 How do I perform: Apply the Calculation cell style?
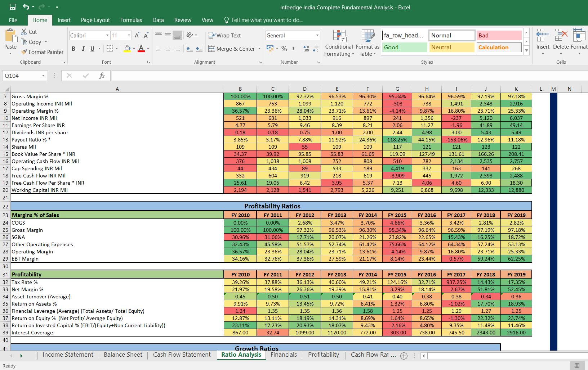point(499,47)
